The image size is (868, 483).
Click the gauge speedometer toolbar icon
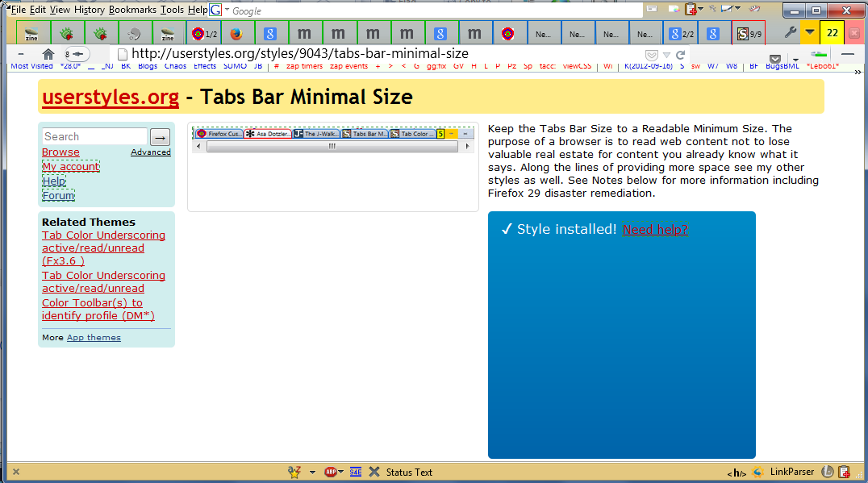[754, 8]
